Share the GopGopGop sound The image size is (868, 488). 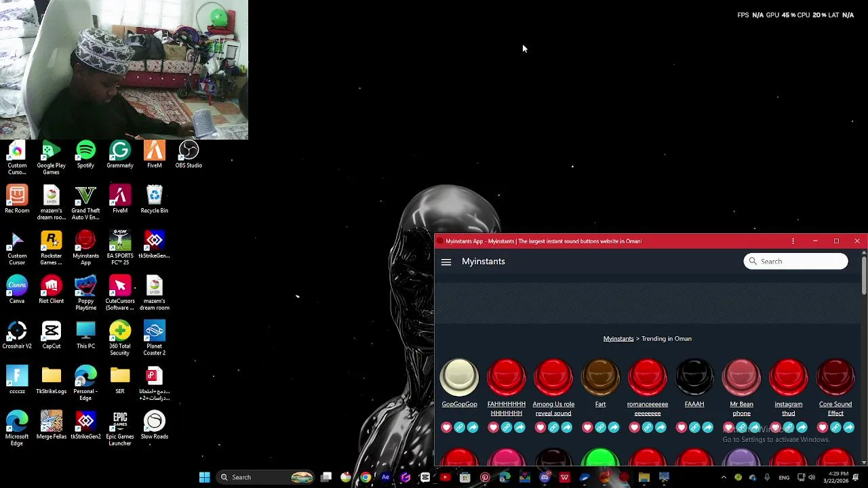(473, 427)
